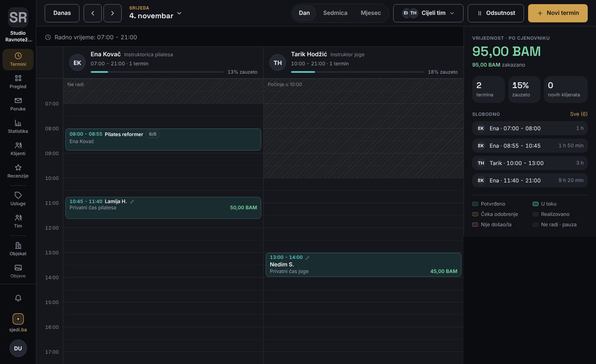Screen dimensions: 596x364
Task: Open Termini in the sidebar
Action: [18, 60]
